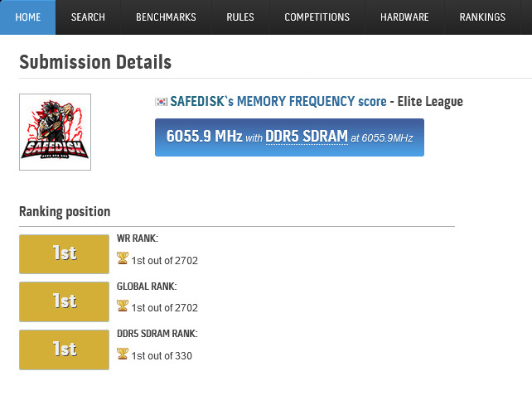Click the gold Global rank 1st badge
This screenshot has width=532, height=400.
(x=64, y=301)
